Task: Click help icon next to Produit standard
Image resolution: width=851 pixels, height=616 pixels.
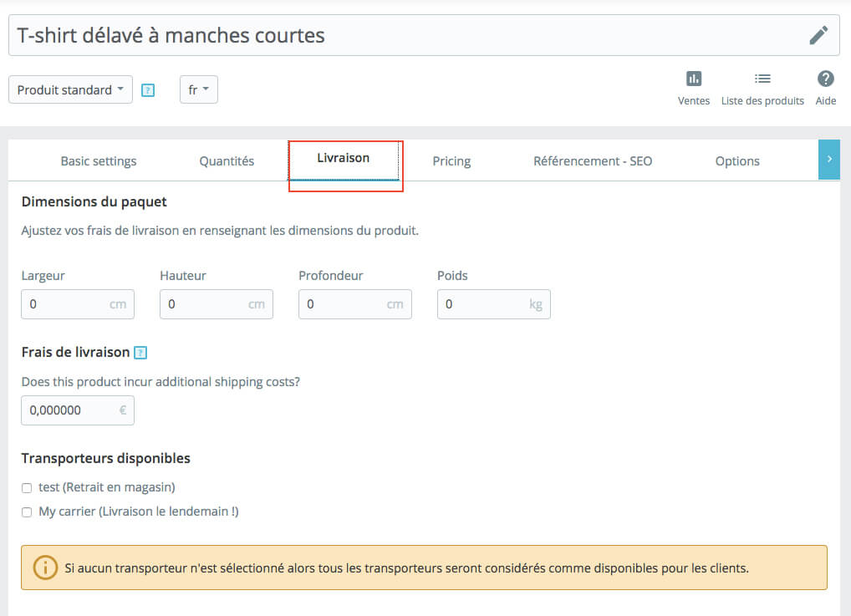Action: click(x=148, y=90)
